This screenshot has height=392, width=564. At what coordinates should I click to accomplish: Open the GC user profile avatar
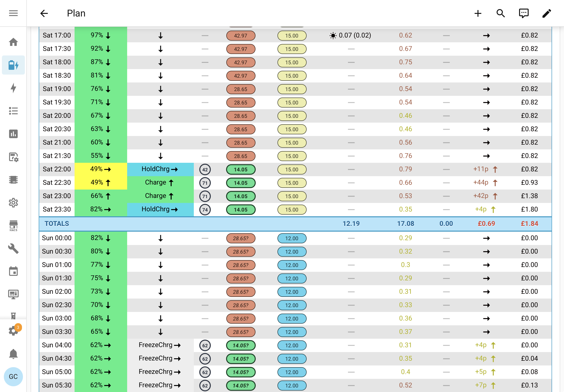click(13, 376)
